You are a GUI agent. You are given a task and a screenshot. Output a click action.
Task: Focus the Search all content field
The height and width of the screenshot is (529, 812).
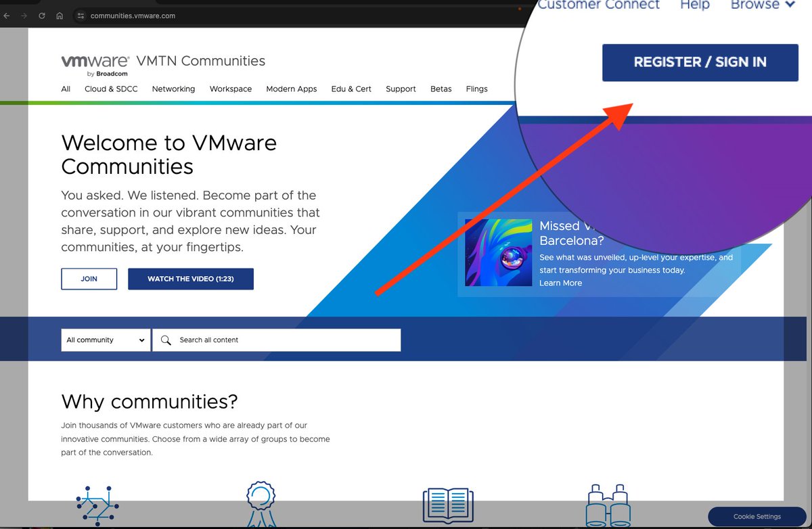(x=277, y=340)
